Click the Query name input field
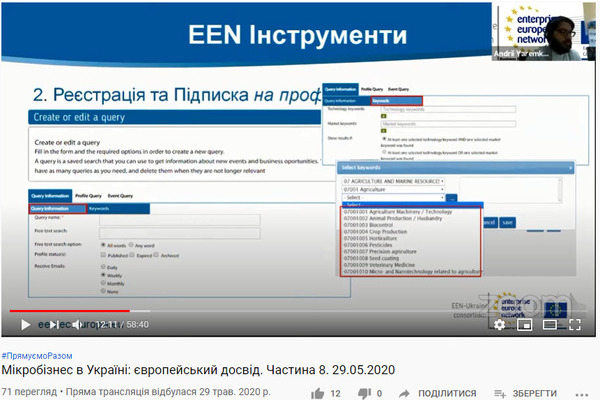Viewport: 600px width, 400px height. [x=180, y=220]
